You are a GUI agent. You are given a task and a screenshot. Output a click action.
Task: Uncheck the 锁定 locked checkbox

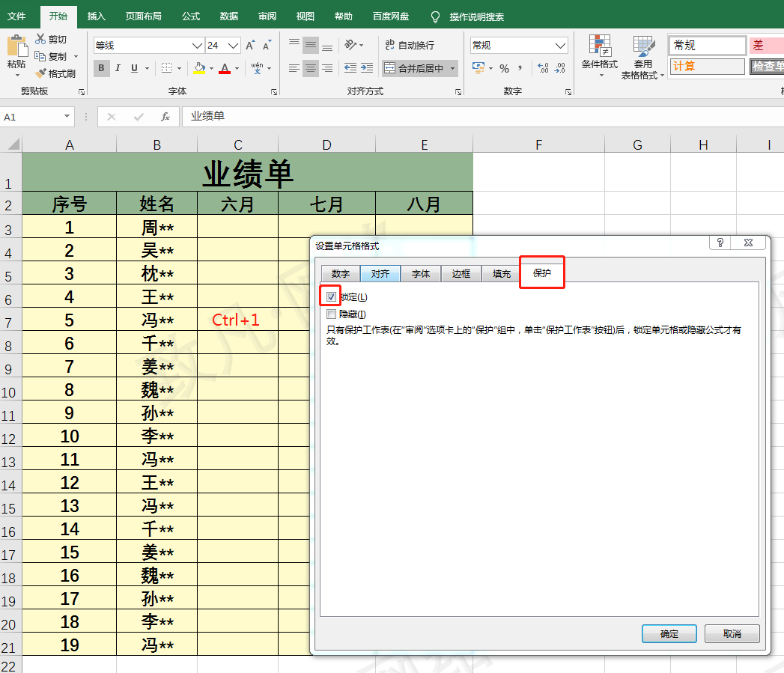click(331, 297)
